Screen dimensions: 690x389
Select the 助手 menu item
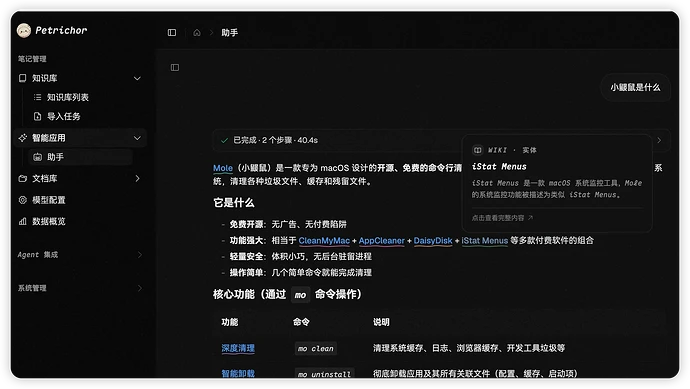coord(81,157)
